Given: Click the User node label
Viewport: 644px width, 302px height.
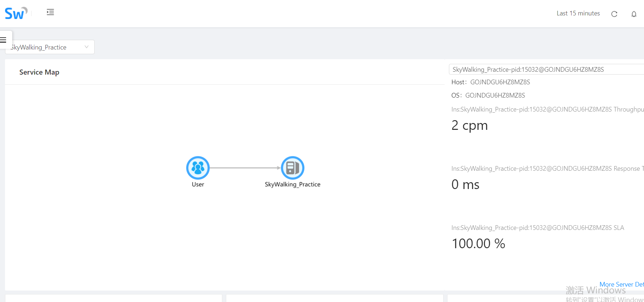Looking at the screenshot, I should click(x=198, y=184).
